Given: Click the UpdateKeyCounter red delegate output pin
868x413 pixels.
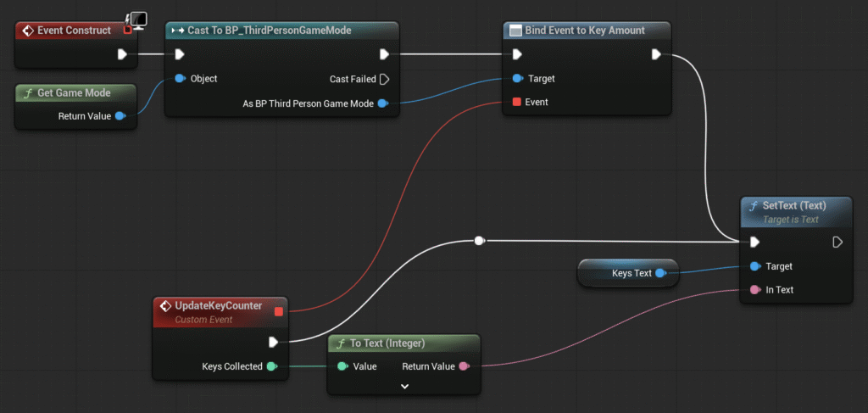Looking at the screenshot, I should 278,311.
